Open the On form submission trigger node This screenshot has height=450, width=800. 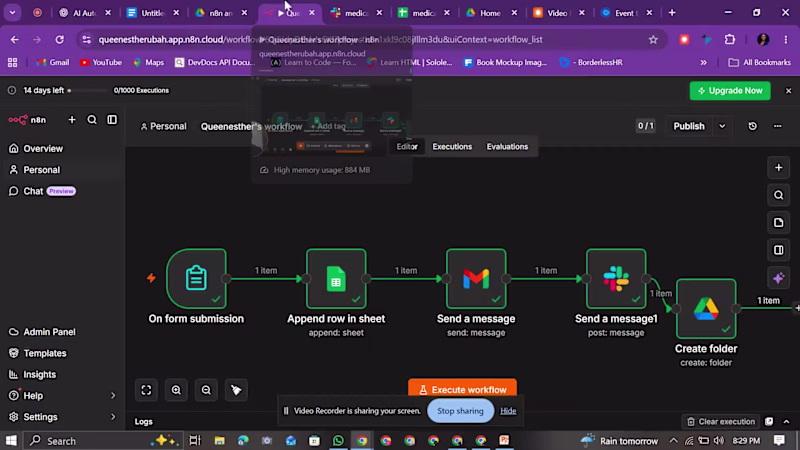196,279
